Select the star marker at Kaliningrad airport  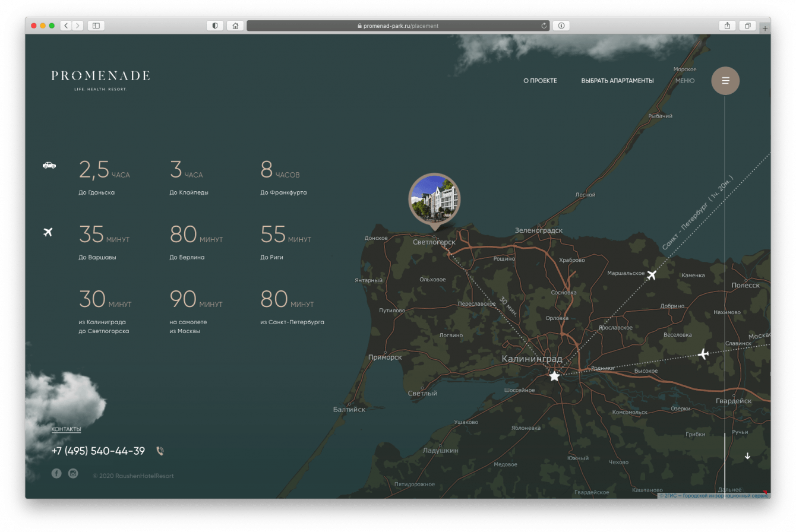click(554, 376)
